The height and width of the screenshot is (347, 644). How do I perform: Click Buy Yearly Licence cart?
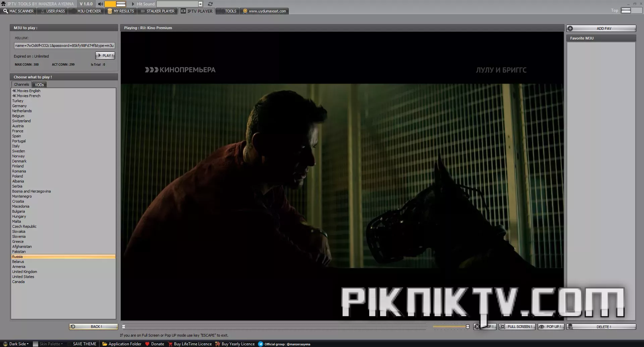(x=235, y=344)
